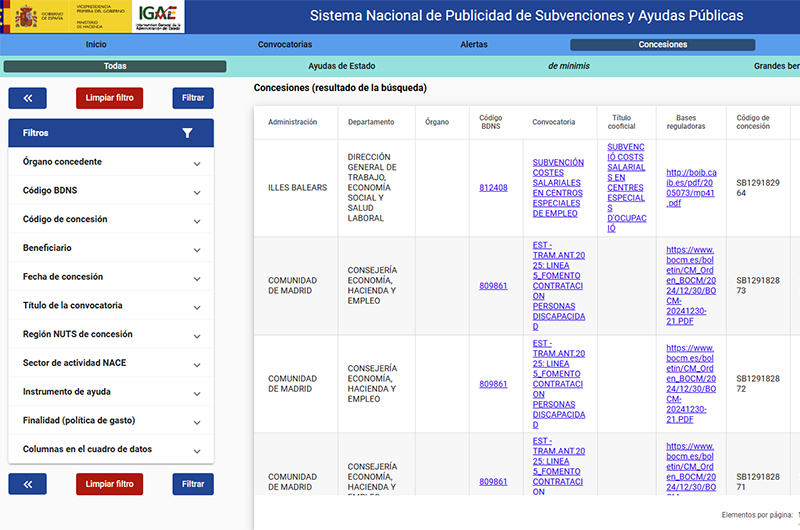Expand the Sector de actividad NACE filter
This screenshot has height=530, width=800.
[111, 363]
